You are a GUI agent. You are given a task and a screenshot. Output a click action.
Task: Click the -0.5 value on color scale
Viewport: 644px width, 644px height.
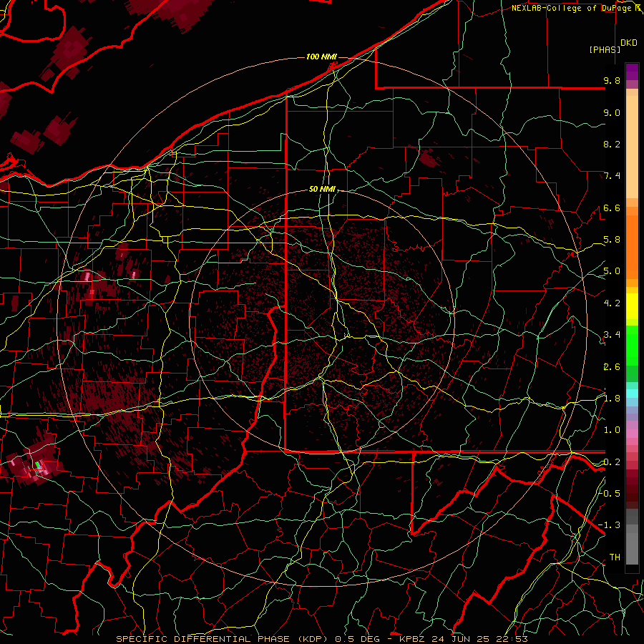[609, 493]
